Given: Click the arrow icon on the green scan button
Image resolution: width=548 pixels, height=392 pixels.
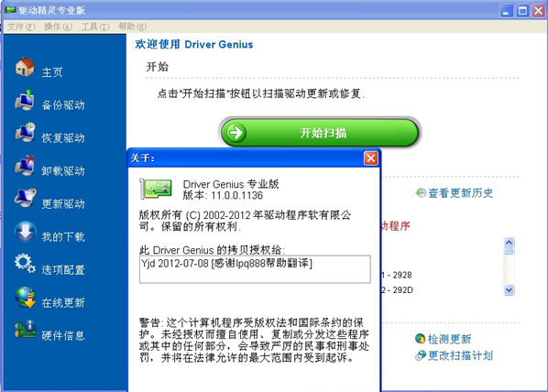Looking at the screenshot, I should point(236,133).
